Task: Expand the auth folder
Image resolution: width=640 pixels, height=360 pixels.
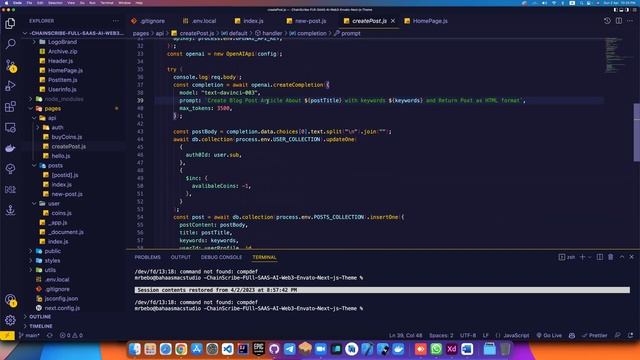Action: coord(38,127)
